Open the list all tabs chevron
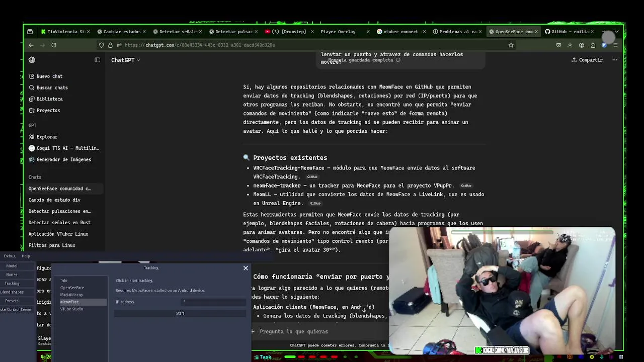644x362 pixels. click(616, 32)
